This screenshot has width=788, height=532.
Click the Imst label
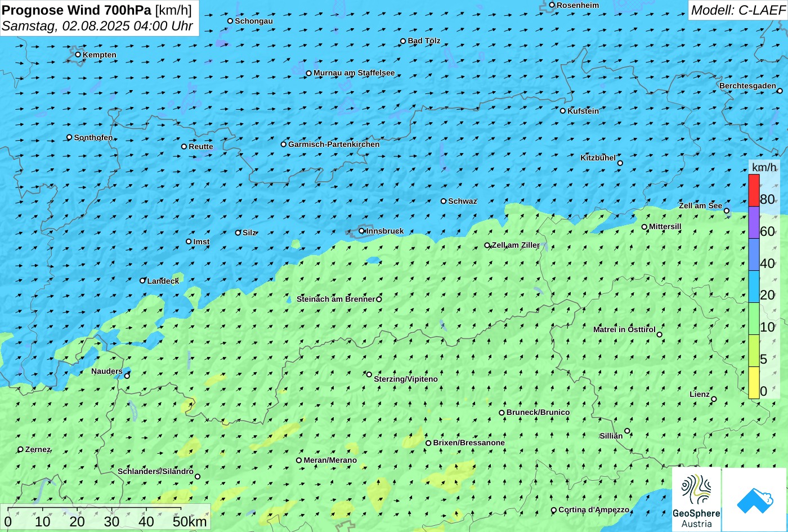tap(202, 242)
